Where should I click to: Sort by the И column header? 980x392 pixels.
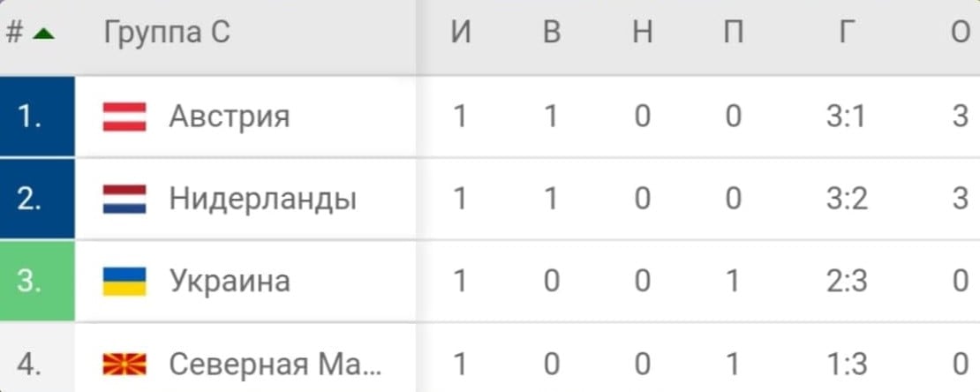[x=461, y=34]
